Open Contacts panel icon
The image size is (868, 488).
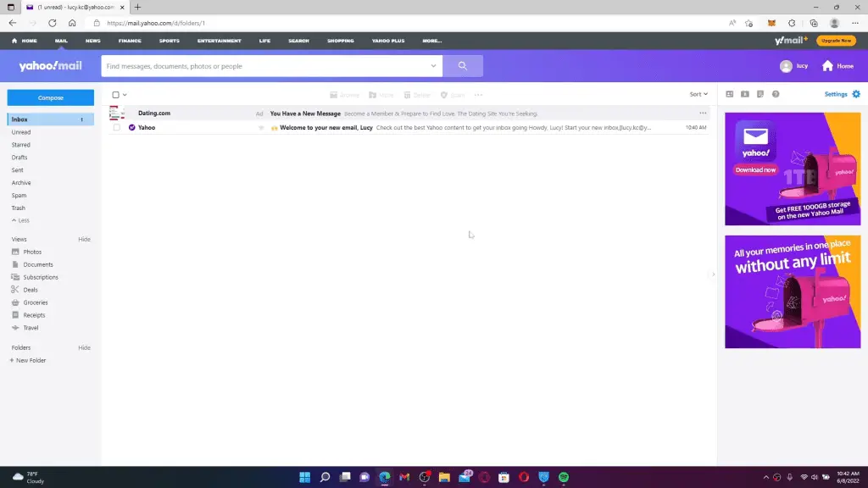click(730, 94)
